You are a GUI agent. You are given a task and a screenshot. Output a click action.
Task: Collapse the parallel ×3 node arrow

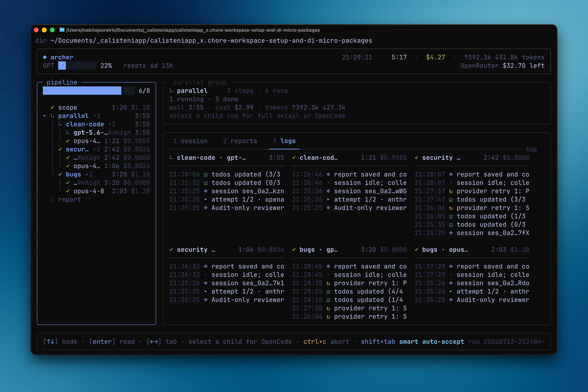(x=45, y=116)
